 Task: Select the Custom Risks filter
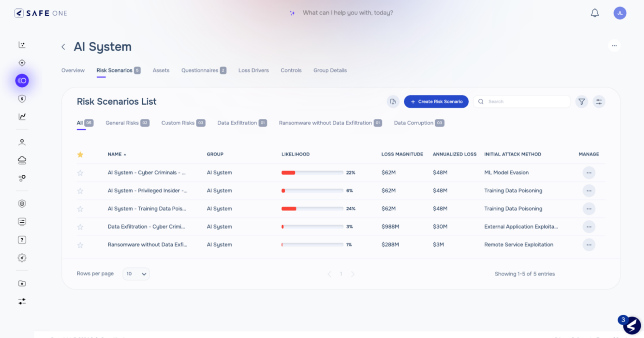point(178,123)
